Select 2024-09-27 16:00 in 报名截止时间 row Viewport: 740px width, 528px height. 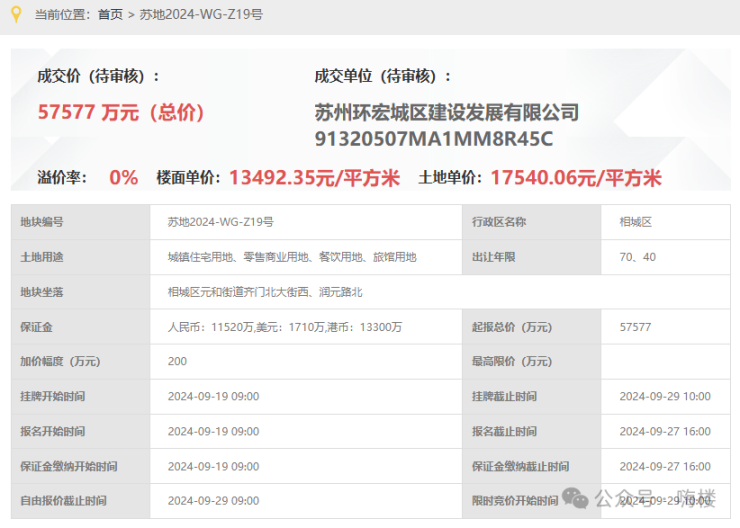click(x=665, y=431)
